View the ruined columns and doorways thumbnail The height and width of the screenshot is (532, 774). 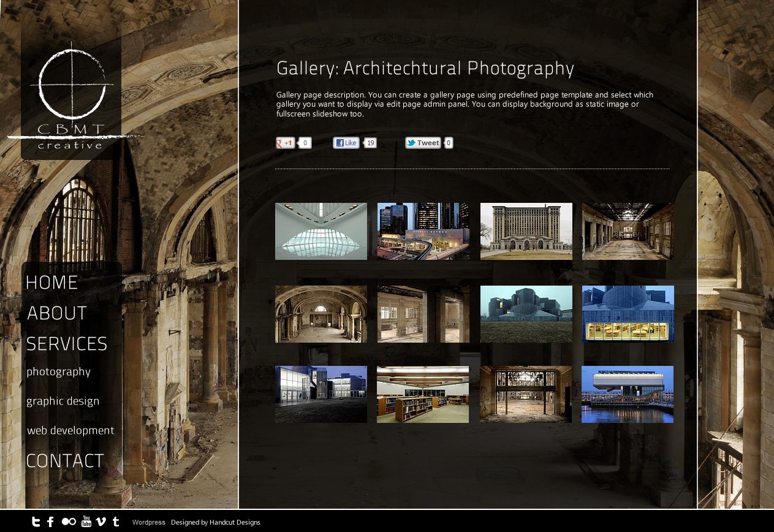423,314
